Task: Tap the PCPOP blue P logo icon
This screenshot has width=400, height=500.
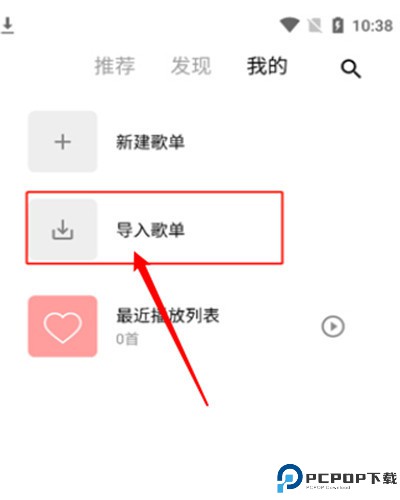Action: pos(289,478)
